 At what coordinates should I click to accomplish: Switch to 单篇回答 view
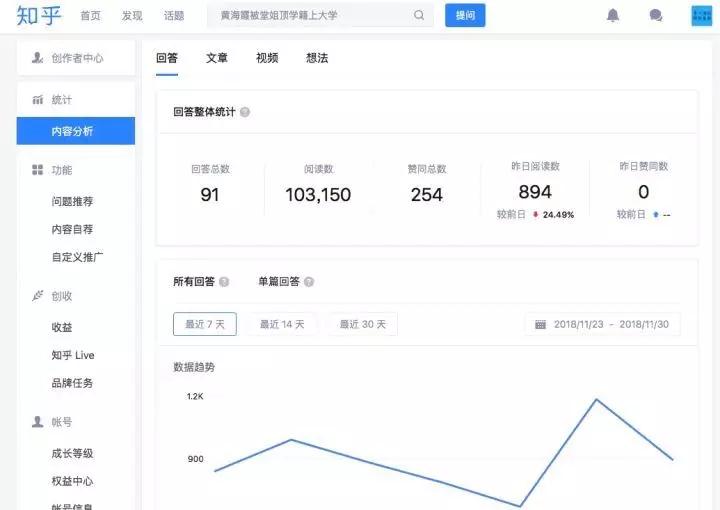pos(278,282)
